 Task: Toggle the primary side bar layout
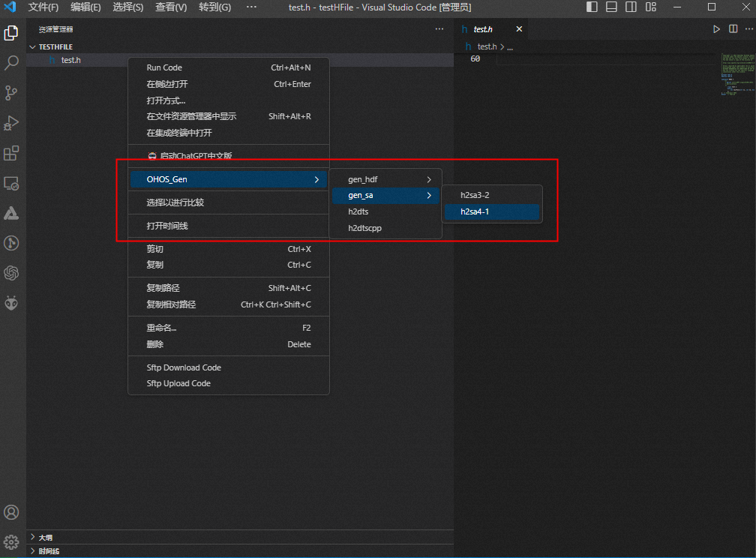[x=592, y=7]
